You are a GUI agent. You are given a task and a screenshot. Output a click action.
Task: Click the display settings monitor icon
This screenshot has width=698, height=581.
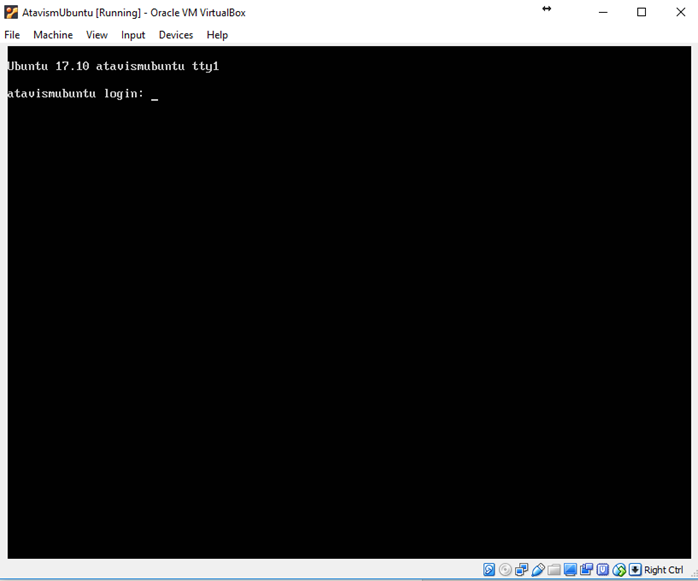570,570
